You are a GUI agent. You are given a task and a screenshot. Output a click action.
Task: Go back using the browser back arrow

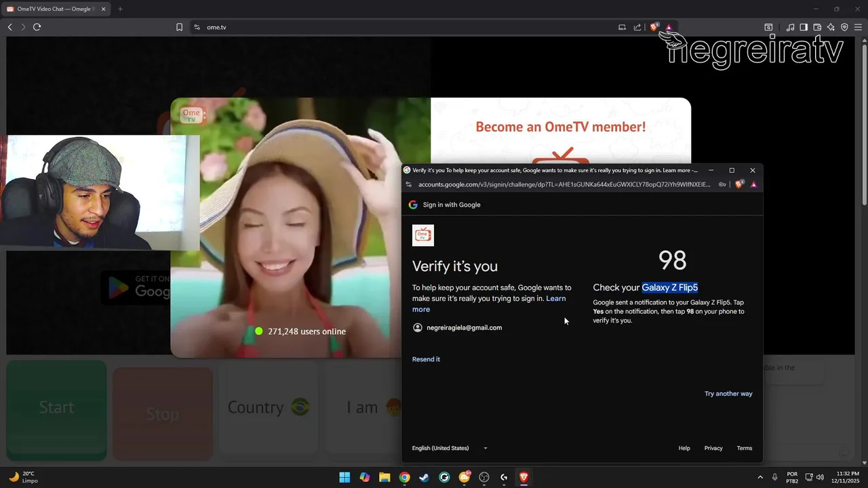pyautogui.click(x=9, y=27)
